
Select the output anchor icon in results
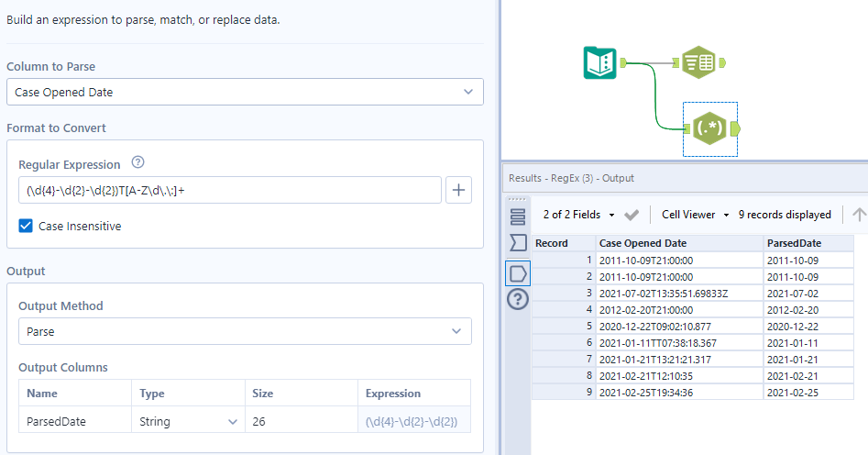pyautogui.click(x=518, y=273)
